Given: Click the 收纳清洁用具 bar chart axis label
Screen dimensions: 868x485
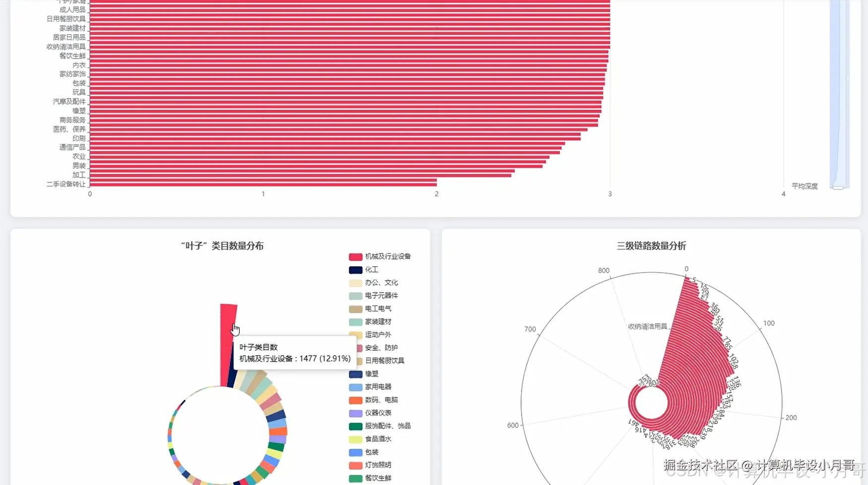Looking at the screenshot, I should (x=66, y=47).
